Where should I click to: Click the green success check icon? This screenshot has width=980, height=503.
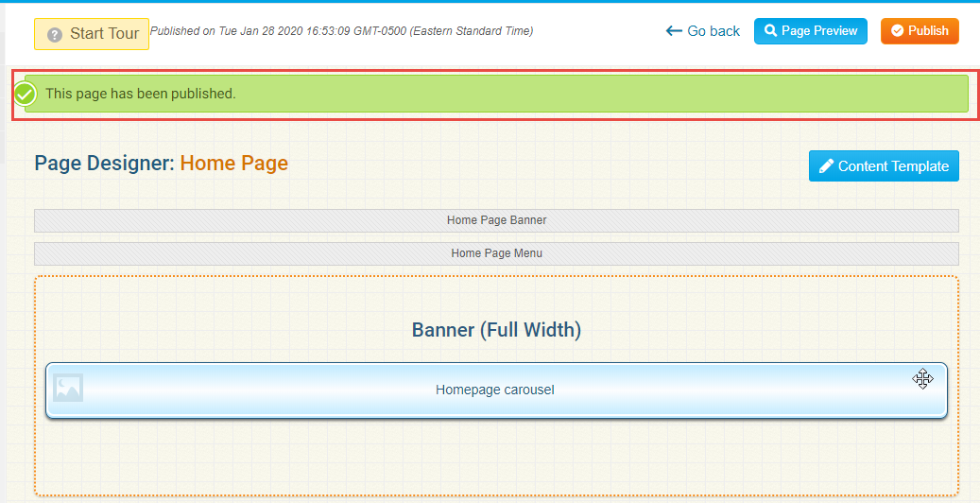point(26,94)
